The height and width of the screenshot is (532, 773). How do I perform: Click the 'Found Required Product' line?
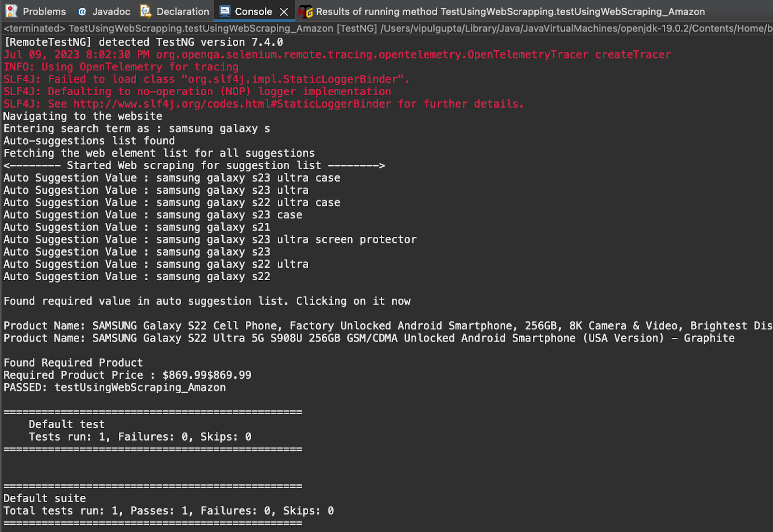click(x=73, y=363)
